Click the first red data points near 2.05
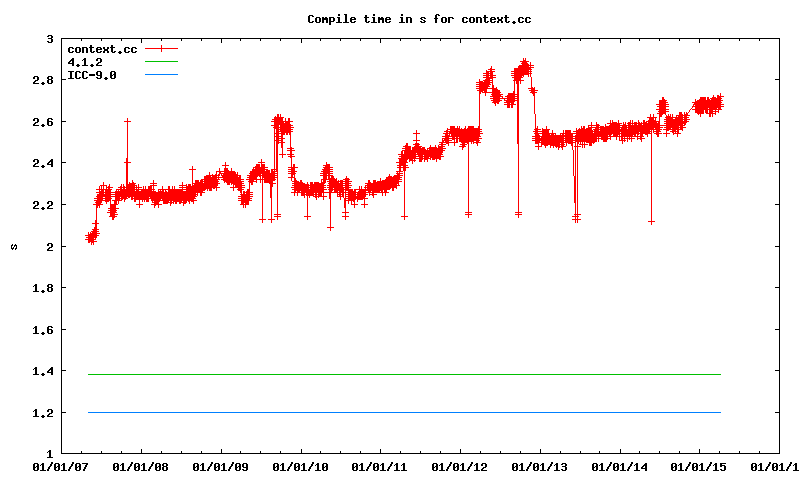This screenshot has width=800, height=480. pyautogui.click(x=91, y=237)
